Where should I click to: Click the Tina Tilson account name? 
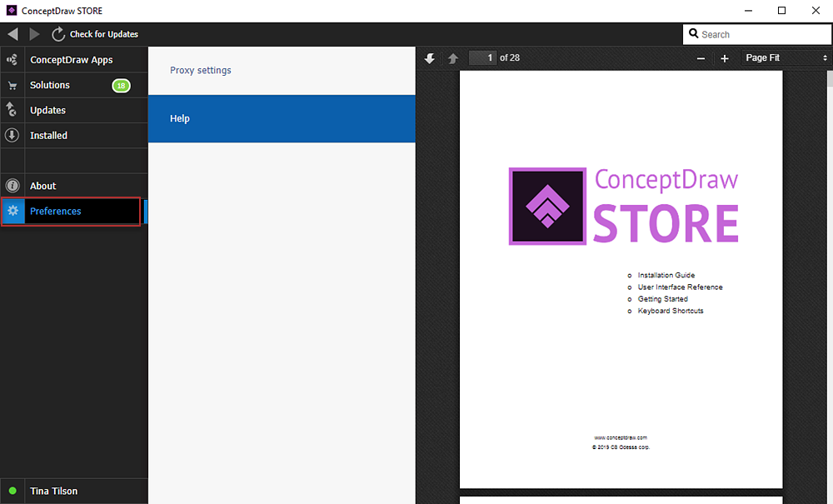tap(53, 492)
